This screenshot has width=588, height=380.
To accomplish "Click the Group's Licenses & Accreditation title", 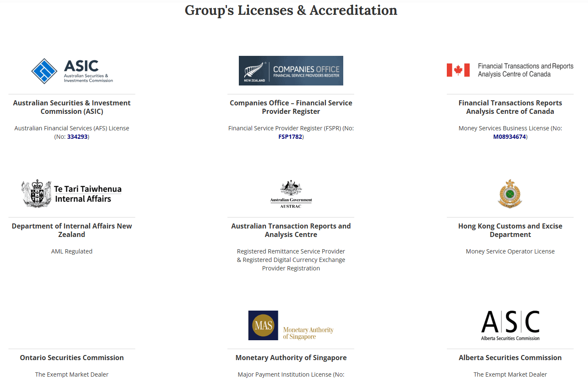I will coord(291,10).
